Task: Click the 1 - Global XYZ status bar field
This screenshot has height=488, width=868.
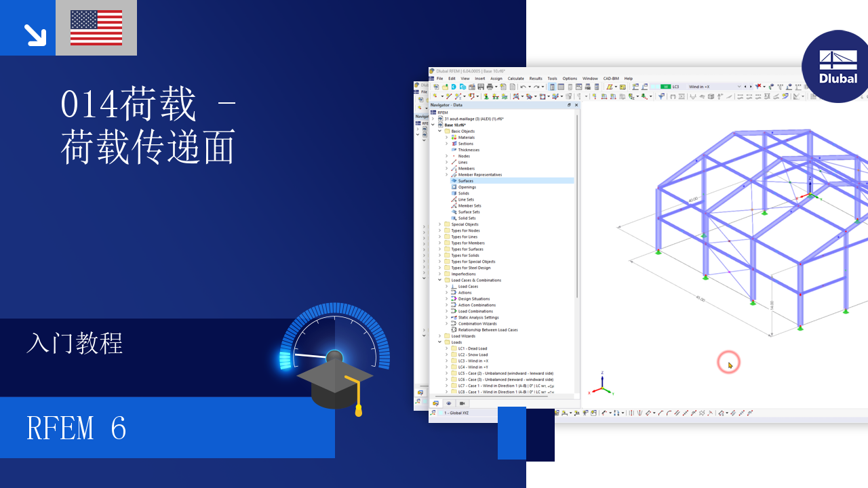Action: (x=456, y=413)
